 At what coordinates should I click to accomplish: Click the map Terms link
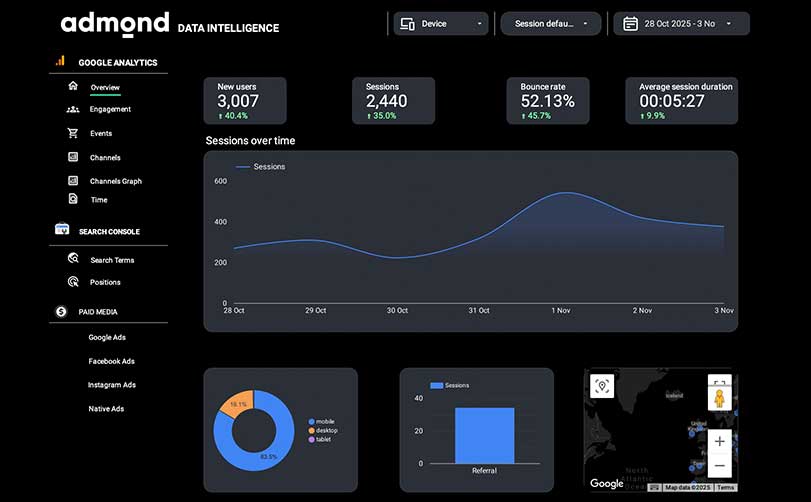(x=725, y=487)
